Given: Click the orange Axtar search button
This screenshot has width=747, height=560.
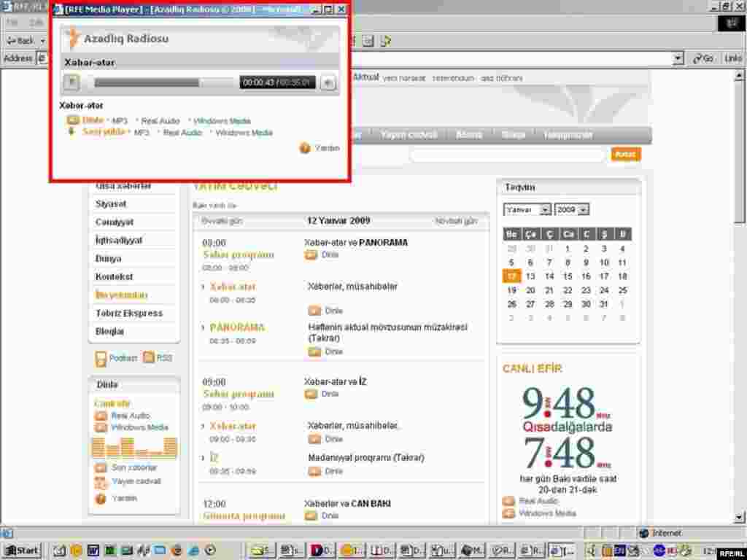Looking at the screenshot, I should (x=626, y=154).
